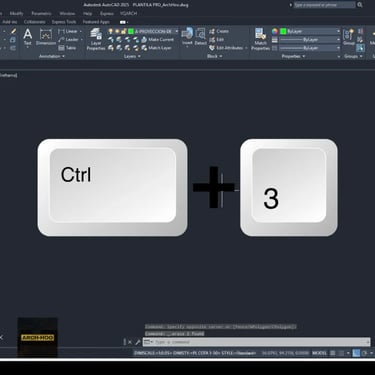Click the ARCH-HDO logo thumbnail
Screen dimensions: 375x375
[37, 338]
